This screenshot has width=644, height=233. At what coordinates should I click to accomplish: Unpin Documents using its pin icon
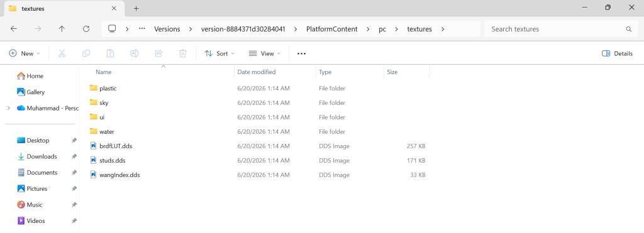[x=74, y=173]
